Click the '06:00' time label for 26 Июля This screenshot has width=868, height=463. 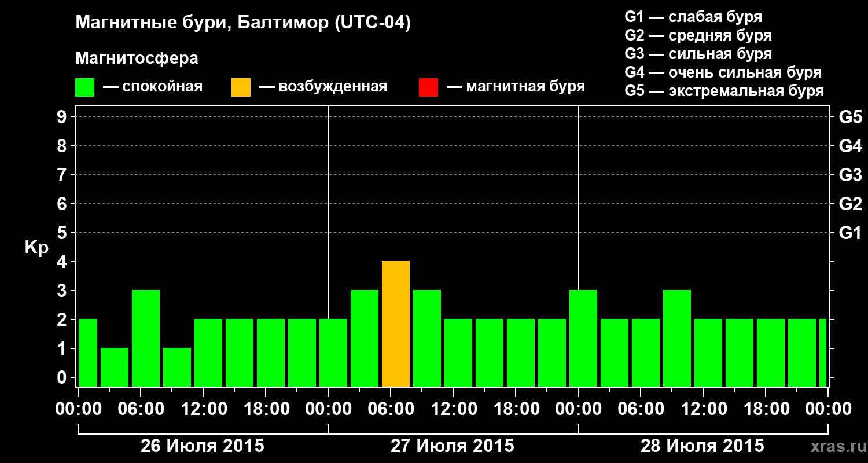141,409
